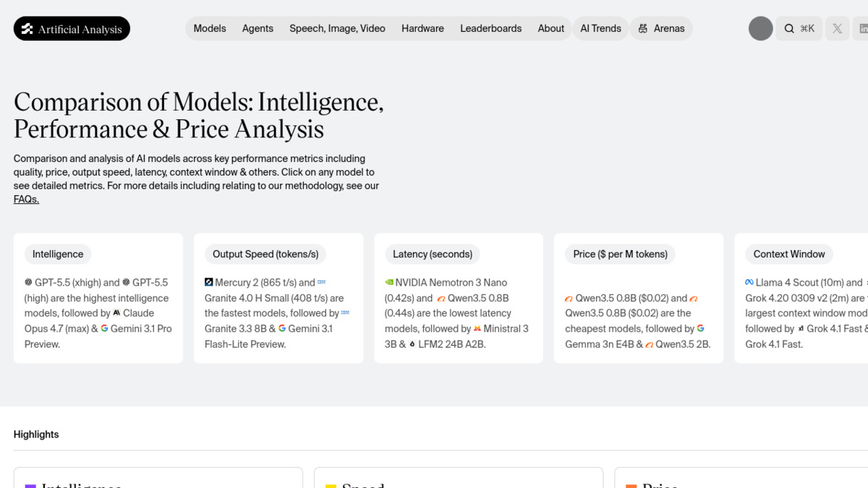Click the Meta icon beside Llama 4 Scout
The height and width of the screenshot is (488, 868).
pos(749,283)
